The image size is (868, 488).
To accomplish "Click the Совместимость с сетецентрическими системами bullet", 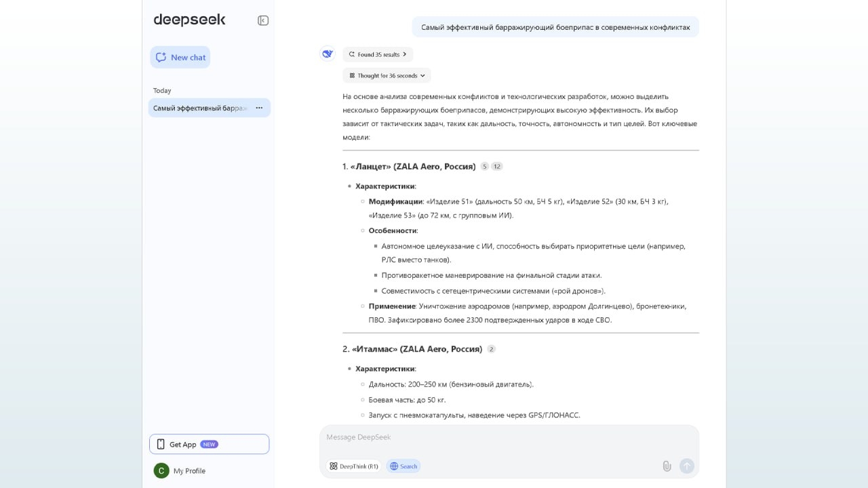I will click(x=494, y=291).
